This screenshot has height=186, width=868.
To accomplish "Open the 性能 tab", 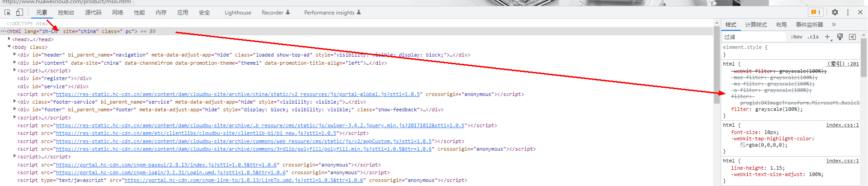I will click(139, 13).
